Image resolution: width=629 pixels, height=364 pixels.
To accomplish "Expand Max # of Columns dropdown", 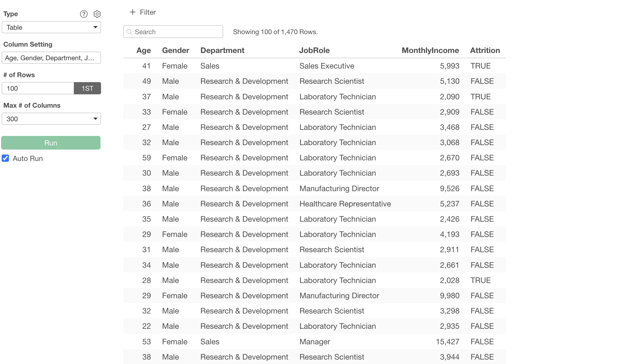I will click(x=51, y=119).
